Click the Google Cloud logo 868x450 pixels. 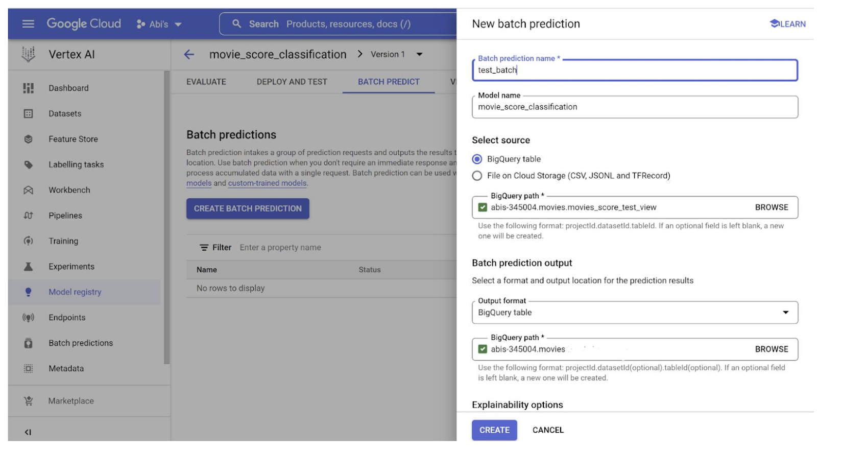(x=84, y=24)
